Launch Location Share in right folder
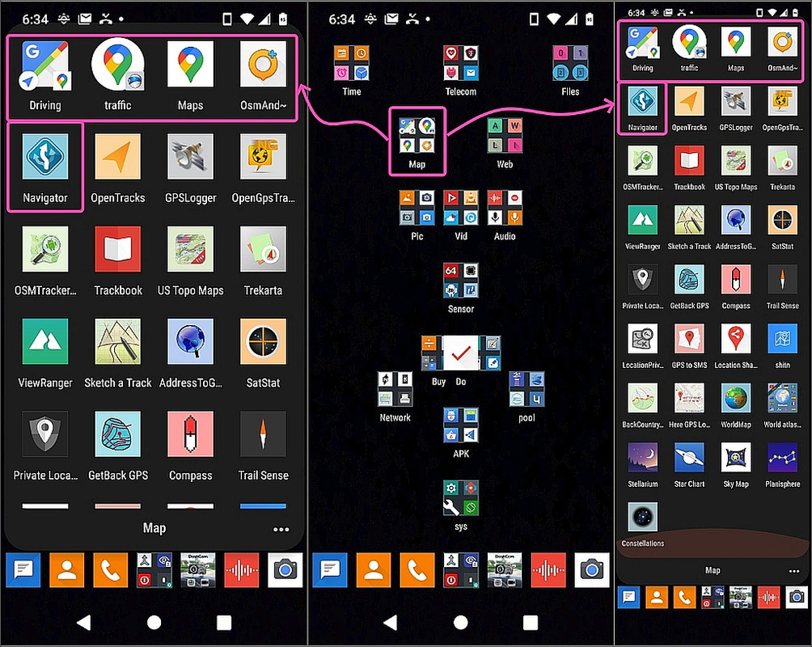 click(736, 338)
